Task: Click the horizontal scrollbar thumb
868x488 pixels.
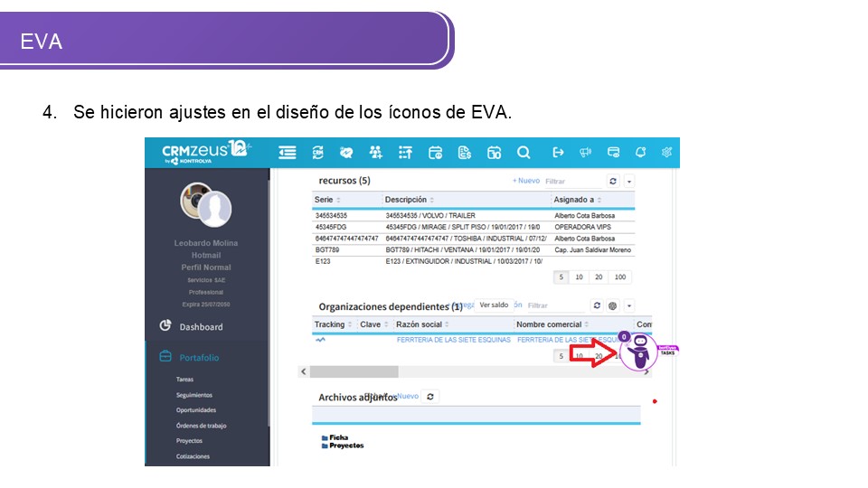Action: click(354, 371)
